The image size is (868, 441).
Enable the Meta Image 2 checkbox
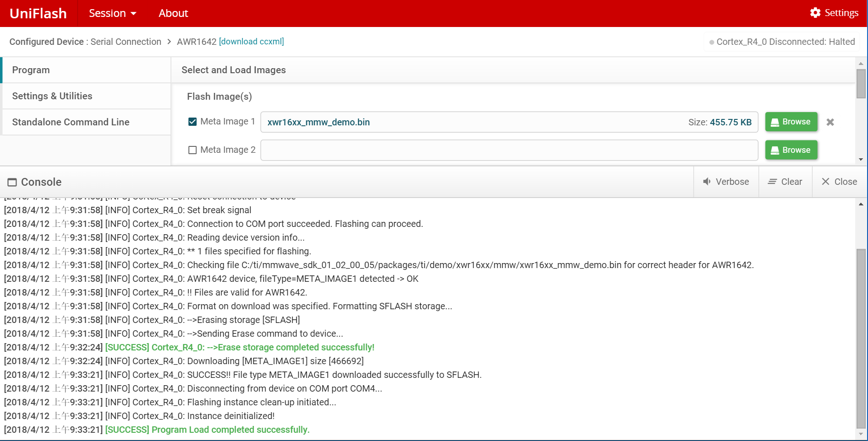193,150
